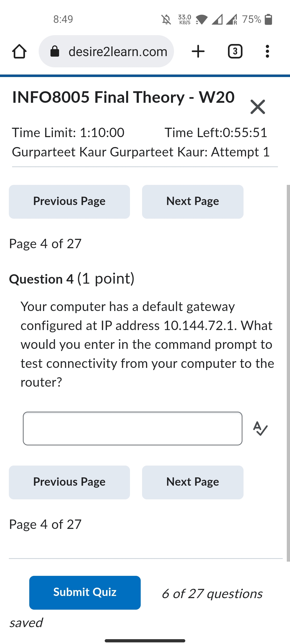
Task: Tap the 6 of 27 questions text
Action: pyautogui.click(x=212, y=594)
